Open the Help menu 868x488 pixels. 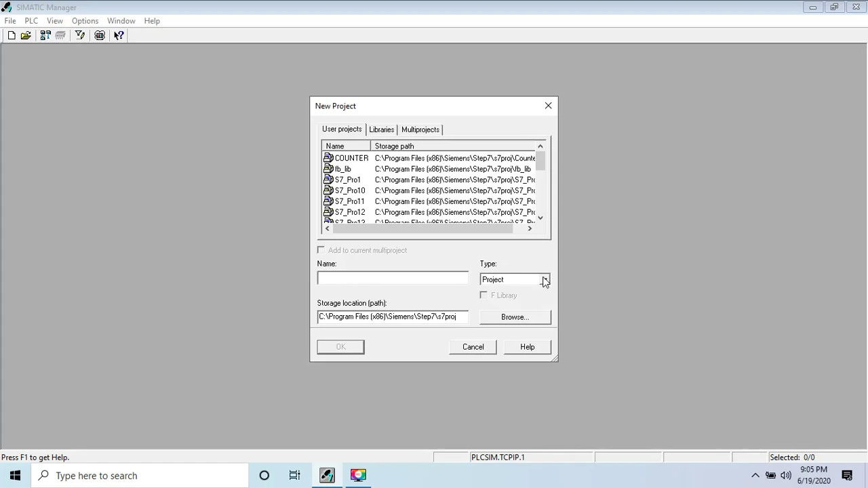coord(152,21)
